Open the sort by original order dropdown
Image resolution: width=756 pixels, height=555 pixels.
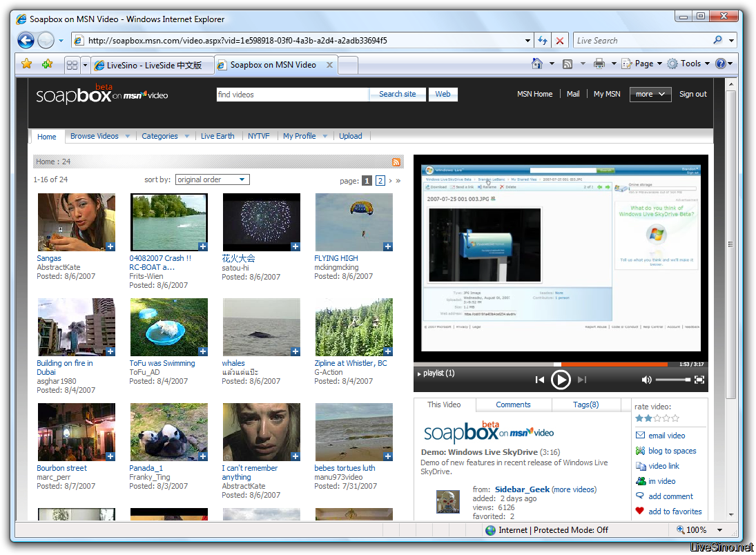pyautogui.click(x=213, y=179)
